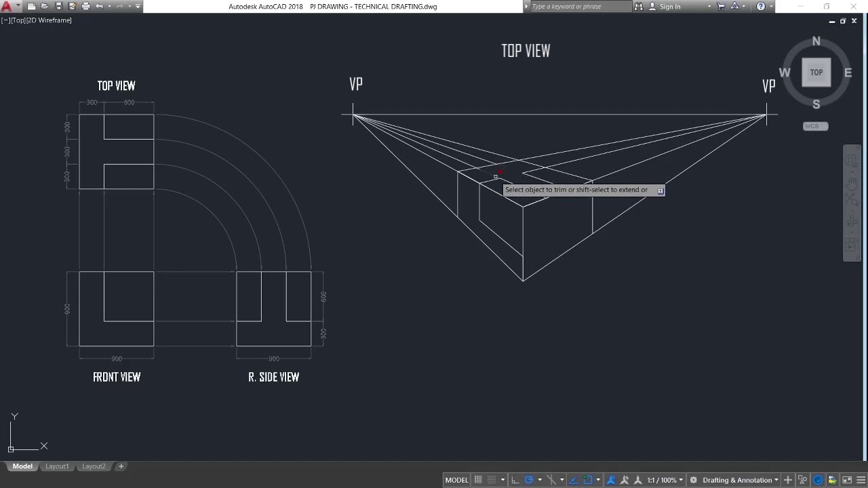
Task: Click Zoom Extents in the navigation bar
Action: (852, 199)
